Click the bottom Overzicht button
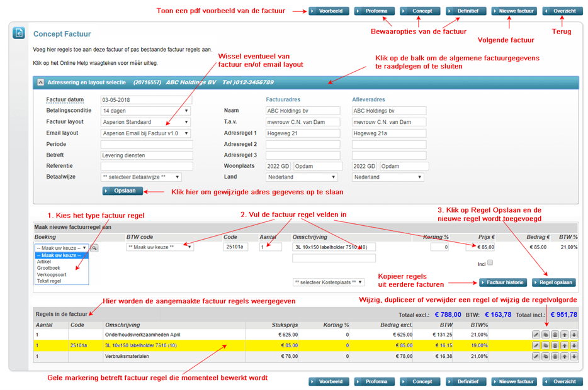 562,382
